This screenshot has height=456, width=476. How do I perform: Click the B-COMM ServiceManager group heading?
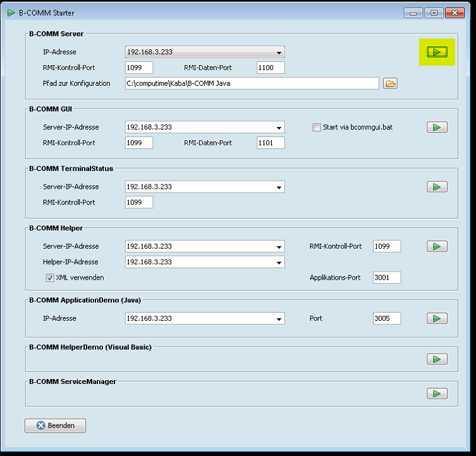(x=73, y=381)
